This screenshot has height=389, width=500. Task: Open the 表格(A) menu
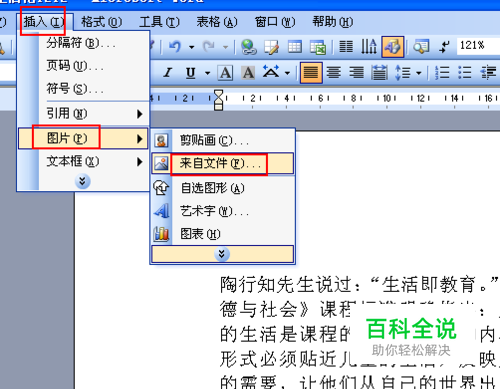tap(217, 22)
